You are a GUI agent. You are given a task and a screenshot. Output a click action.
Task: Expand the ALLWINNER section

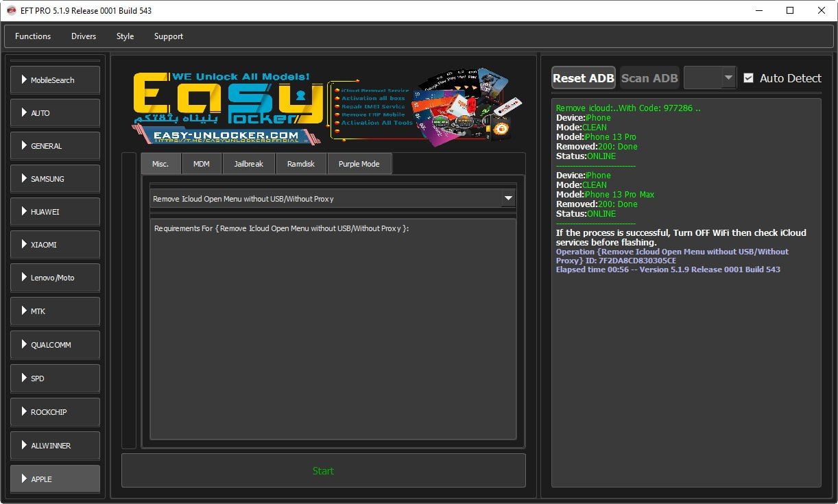(x=55, y=446)
